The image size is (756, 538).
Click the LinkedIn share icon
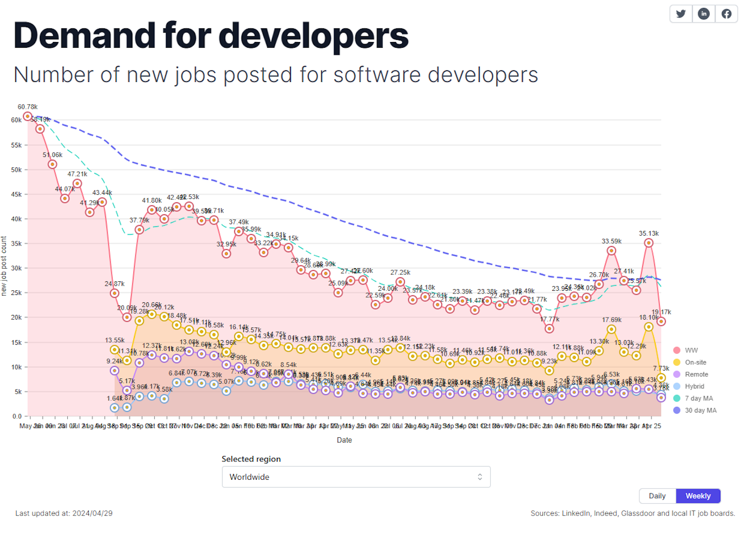[x=703, y=14]
